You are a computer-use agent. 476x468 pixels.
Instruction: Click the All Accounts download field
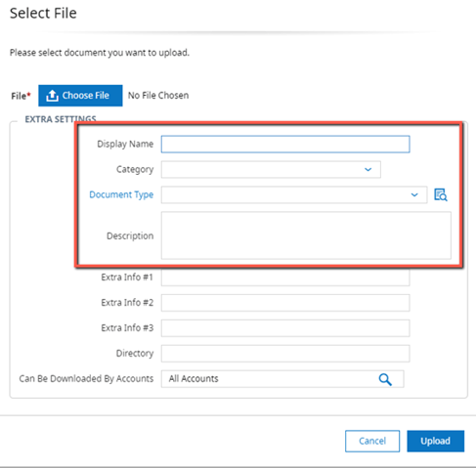coord(282,379)
